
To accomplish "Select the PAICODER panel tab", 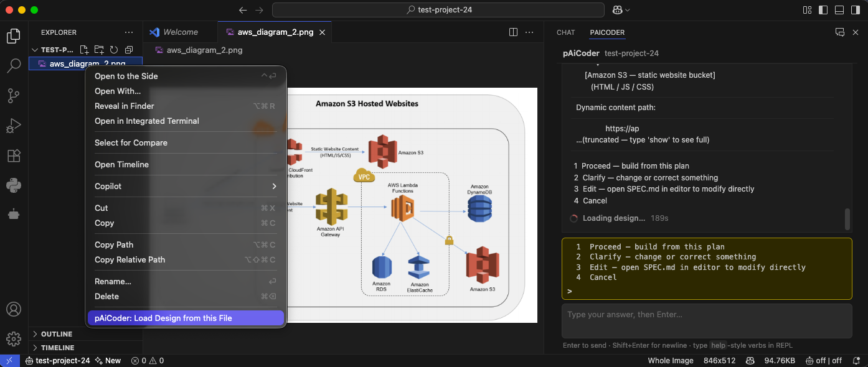I will [x=607, y=32].
